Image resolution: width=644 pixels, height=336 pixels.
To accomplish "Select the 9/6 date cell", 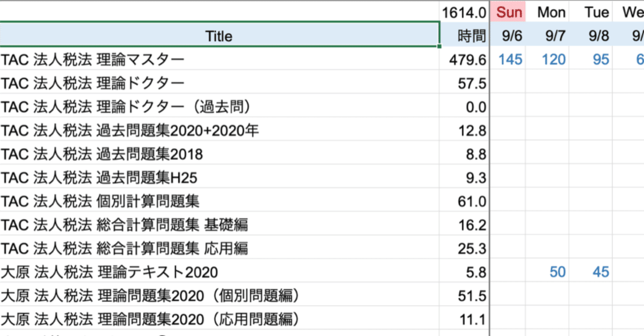I will (x=509, y=36).
